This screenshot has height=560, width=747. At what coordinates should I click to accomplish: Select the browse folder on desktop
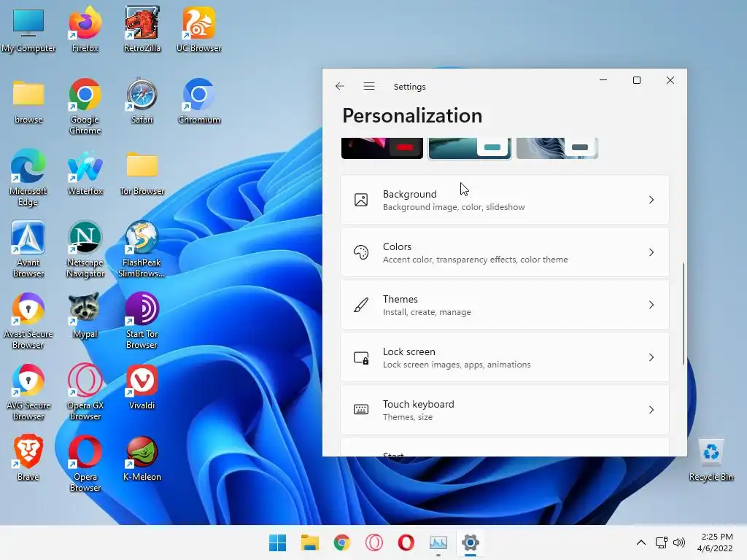pyautogui.click(x=28, y=101)
